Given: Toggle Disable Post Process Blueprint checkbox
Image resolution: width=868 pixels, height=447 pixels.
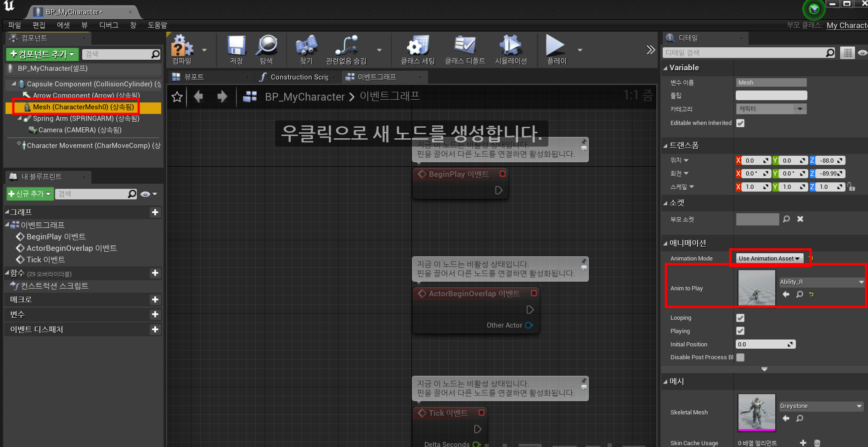Looking at the screenshot, I should (x=740, y=357).
